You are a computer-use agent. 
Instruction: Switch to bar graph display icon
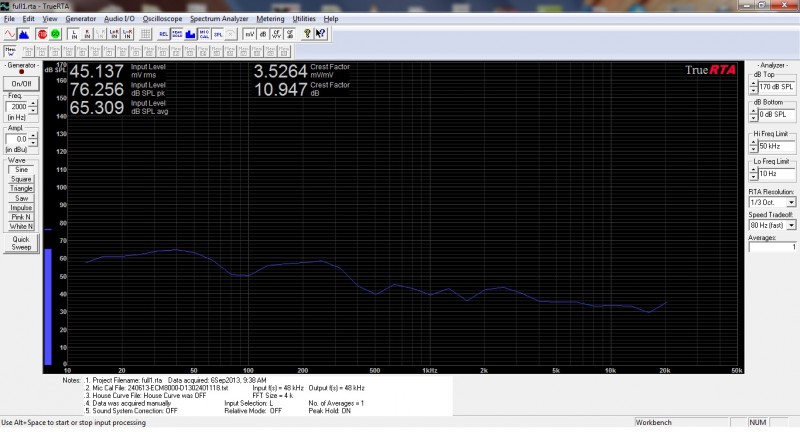tap(190, 34)
